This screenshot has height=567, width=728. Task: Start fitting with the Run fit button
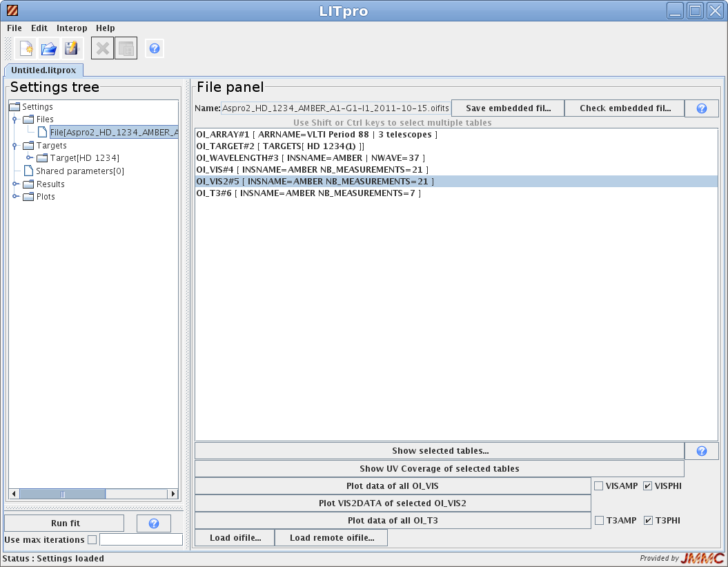65,523
